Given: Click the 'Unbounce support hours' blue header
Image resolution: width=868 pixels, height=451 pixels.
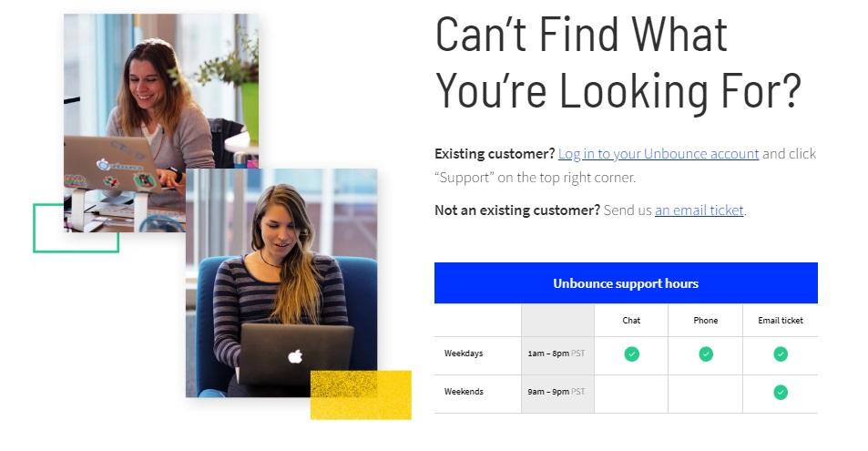Looking at the screenshot, I should (x=626, y=283).
